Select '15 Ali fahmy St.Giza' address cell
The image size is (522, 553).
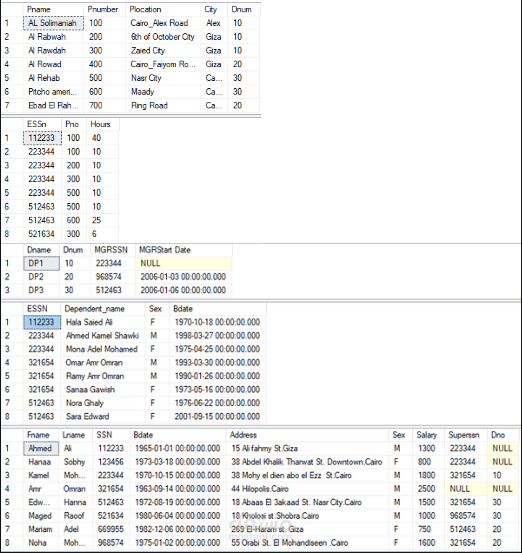[x=307, y=449]
